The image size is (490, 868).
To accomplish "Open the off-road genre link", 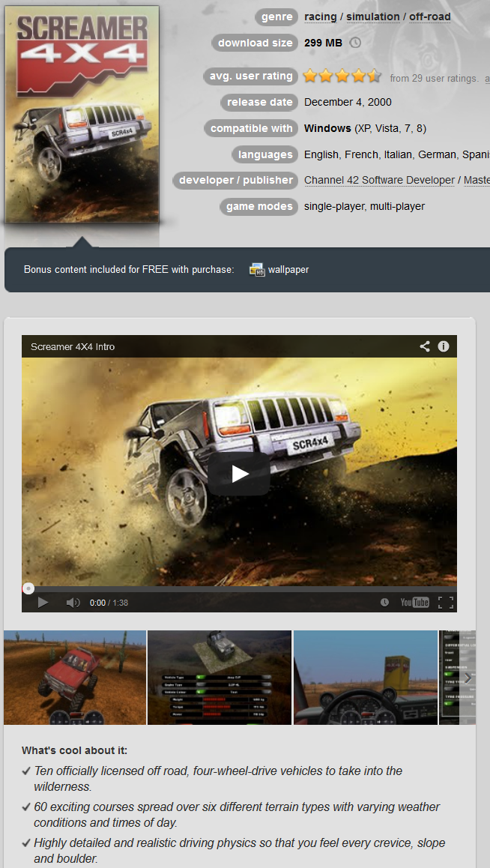I will coord(430,16).
